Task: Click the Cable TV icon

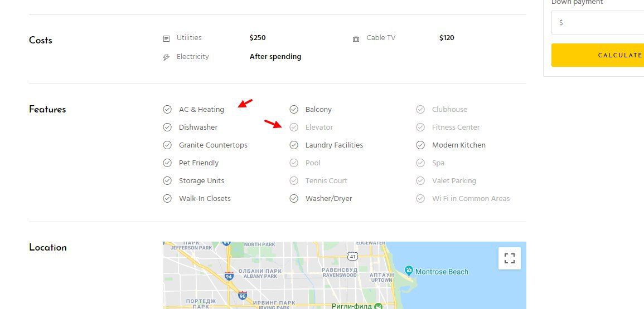Action: point(356,38)
